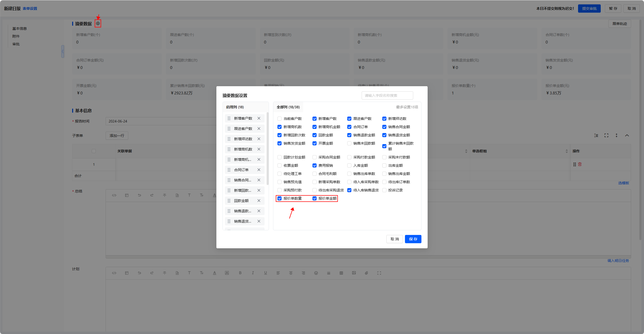This screenshot has height=334, width=644.
Task: Click the enabled columns list scrollbar
Action: point(268,148)
